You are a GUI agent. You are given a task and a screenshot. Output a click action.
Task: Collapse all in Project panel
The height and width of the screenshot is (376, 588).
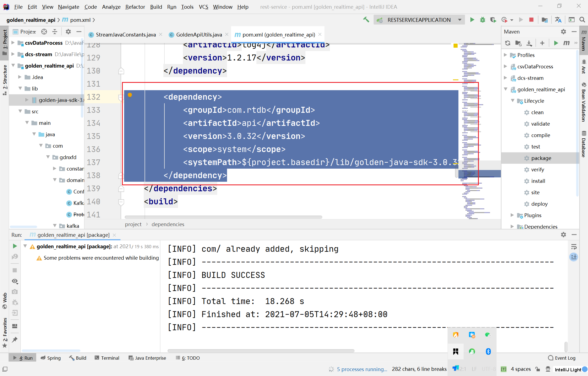(55, 32)
